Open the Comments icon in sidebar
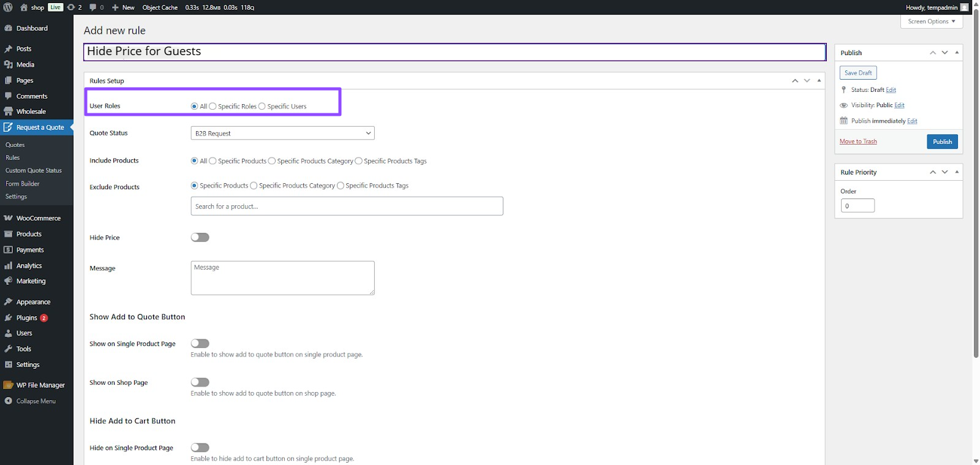980x465 pixels. pos(8,96)
